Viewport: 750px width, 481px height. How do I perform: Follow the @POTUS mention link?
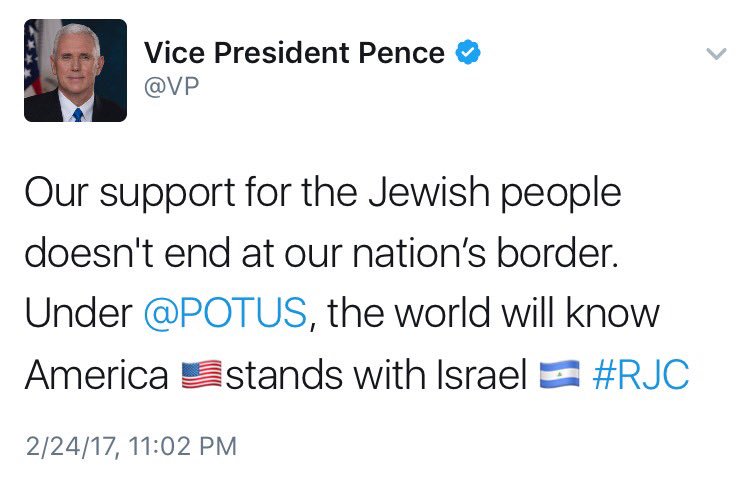pyautogui.click(x=225, y=313)
